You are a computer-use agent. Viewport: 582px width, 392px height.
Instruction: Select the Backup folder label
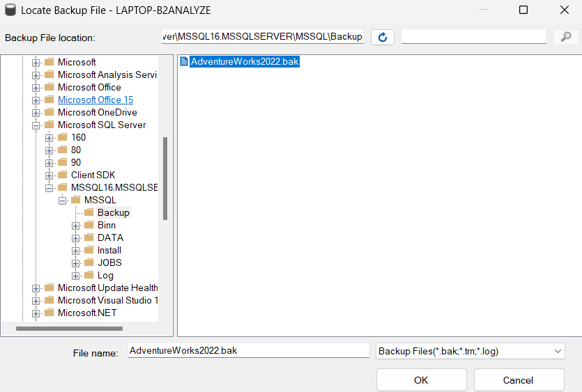[114, 212]
